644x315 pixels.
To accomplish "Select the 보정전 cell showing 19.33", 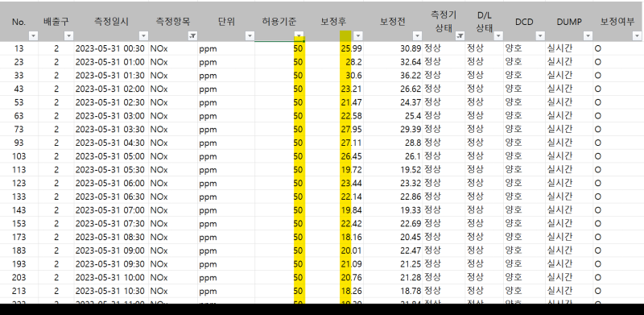I will click(393, 210).
